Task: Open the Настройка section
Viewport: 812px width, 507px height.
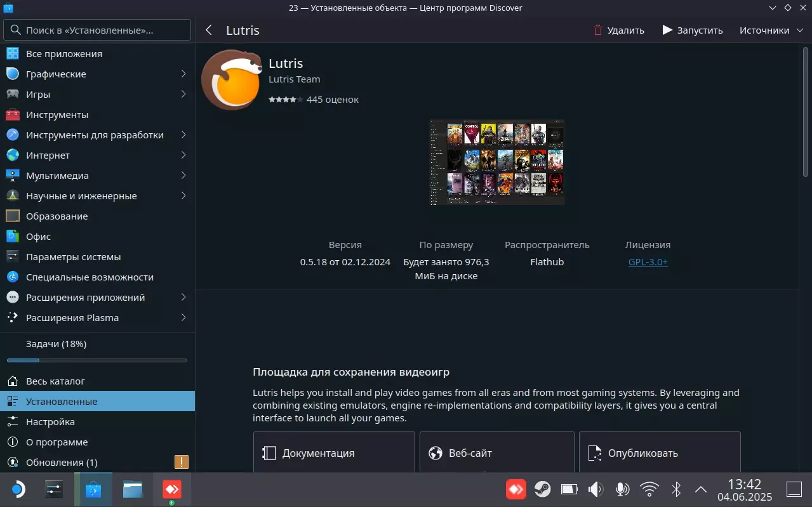Action: click(97, 422)
